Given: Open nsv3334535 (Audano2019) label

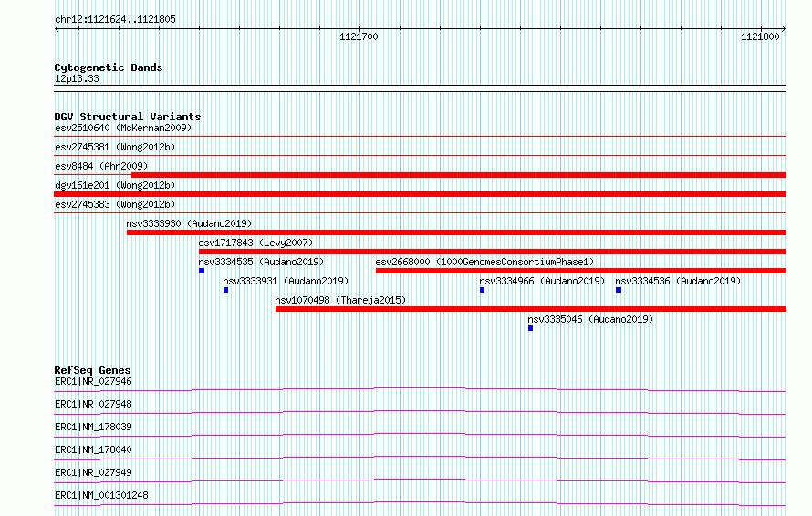Looking at the screenshot, I should tap(261, 262).
